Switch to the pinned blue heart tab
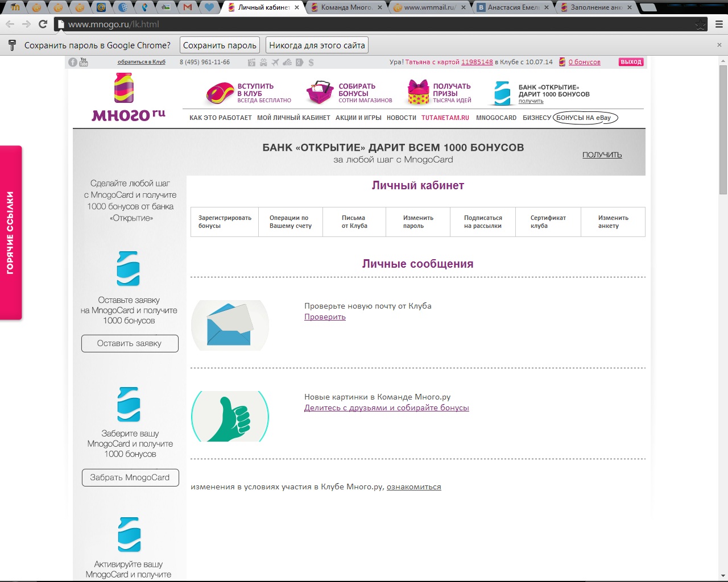728x582 pixels. pyautogui.click(x=209, y=7)
